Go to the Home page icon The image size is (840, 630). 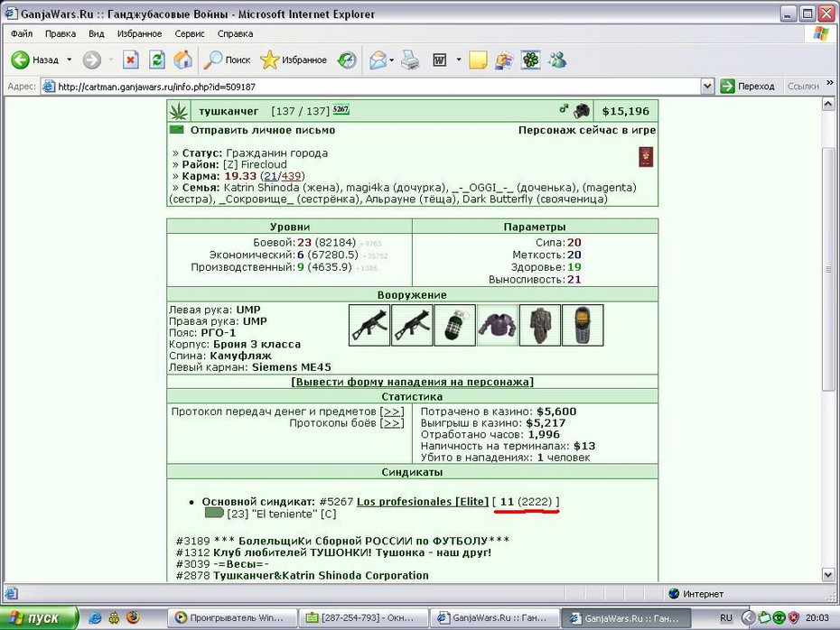[182, 60]
